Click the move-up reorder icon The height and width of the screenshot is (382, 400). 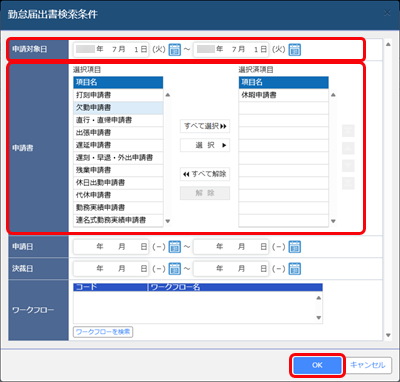[x=348, y=148]
